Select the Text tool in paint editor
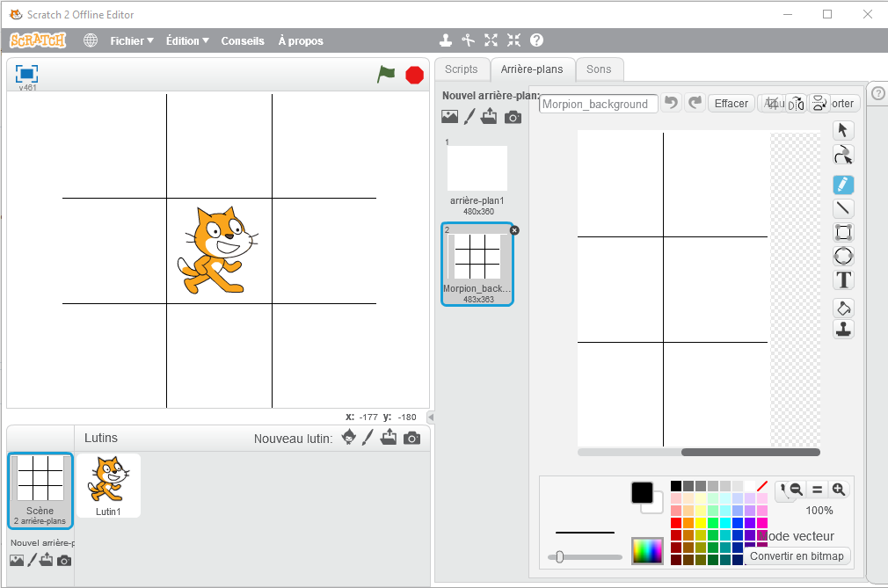Image resolution: width=888 pixels, height=588 pixels. coord(843,280)
